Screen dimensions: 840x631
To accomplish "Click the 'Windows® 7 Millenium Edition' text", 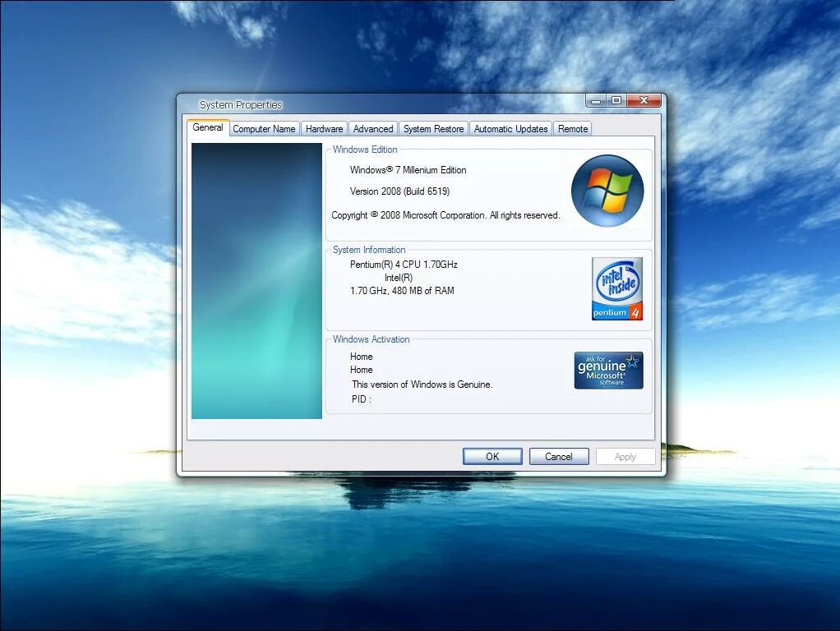I will [408, 170].
